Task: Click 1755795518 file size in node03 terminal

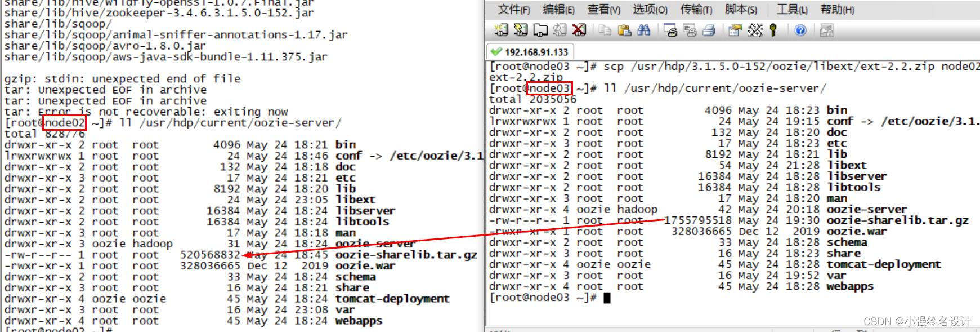Action: coord(698,220)
